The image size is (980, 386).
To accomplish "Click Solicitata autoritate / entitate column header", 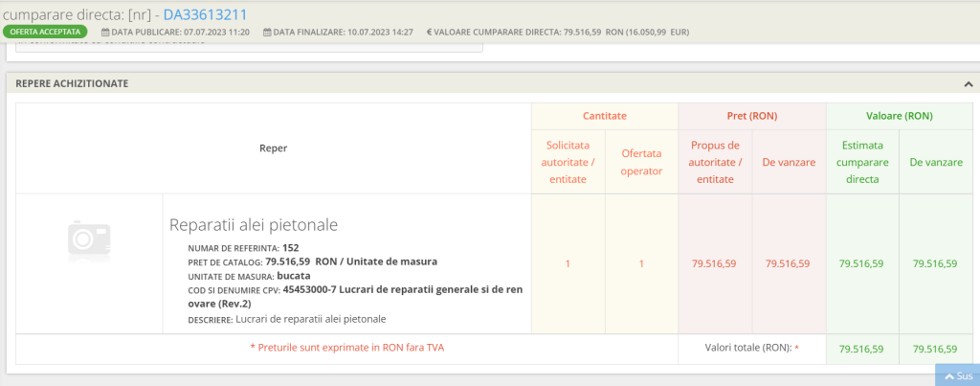I will coord(568,162).
